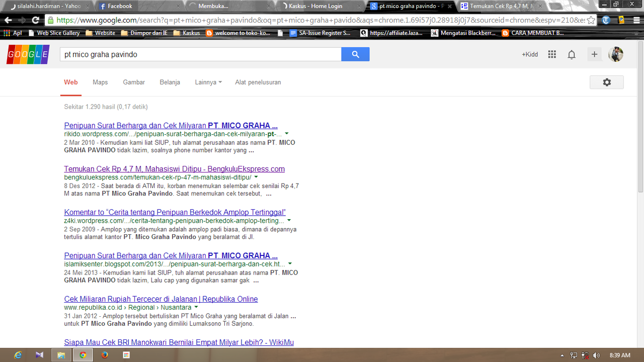Launch Internet Explorer from the taskbar
This screenshot has width=644, height=362.
pos(18,355)
